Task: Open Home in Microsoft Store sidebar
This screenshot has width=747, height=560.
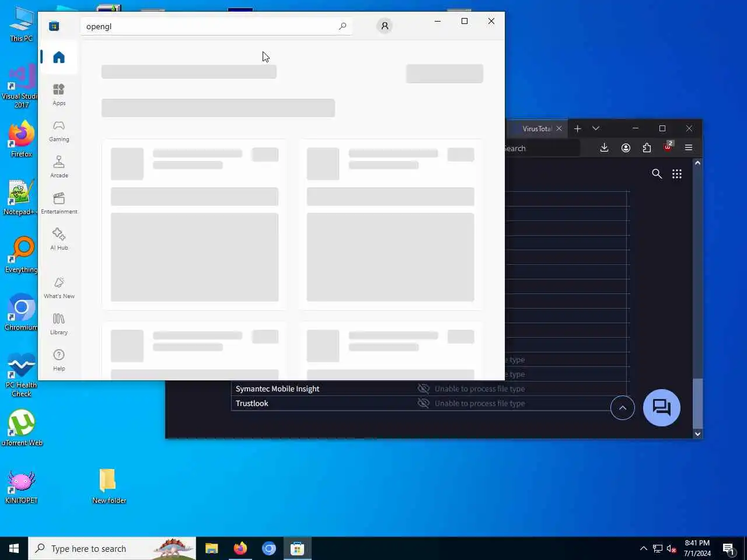Action: pos(58,57)
